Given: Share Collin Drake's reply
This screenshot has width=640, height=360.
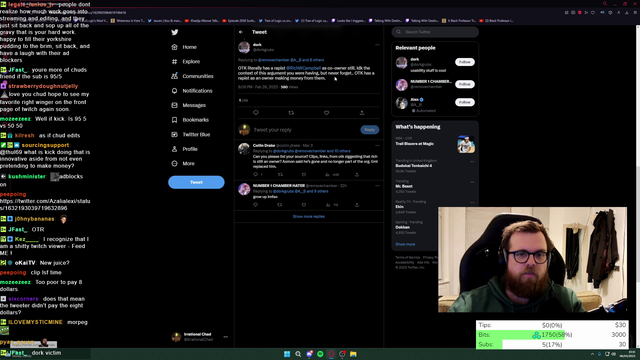Looking at the screenshot, I should click(357, 174).
